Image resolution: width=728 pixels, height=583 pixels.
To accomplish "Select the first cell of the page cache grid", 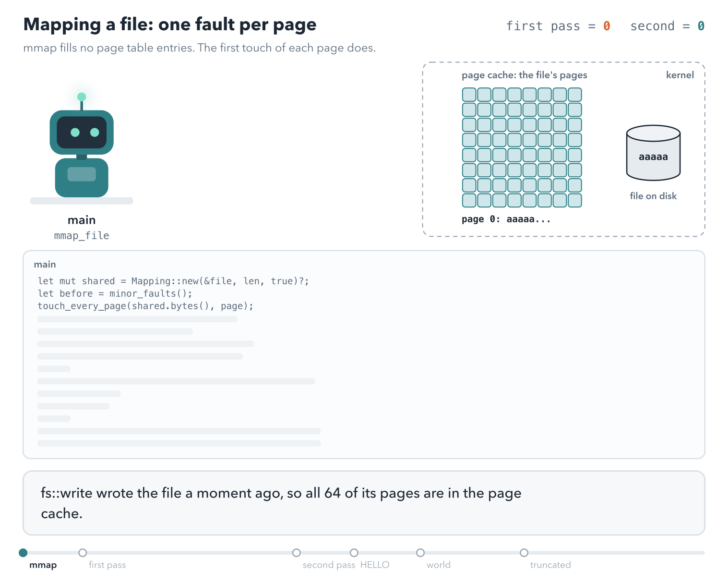I will click(x=469, y=95).
